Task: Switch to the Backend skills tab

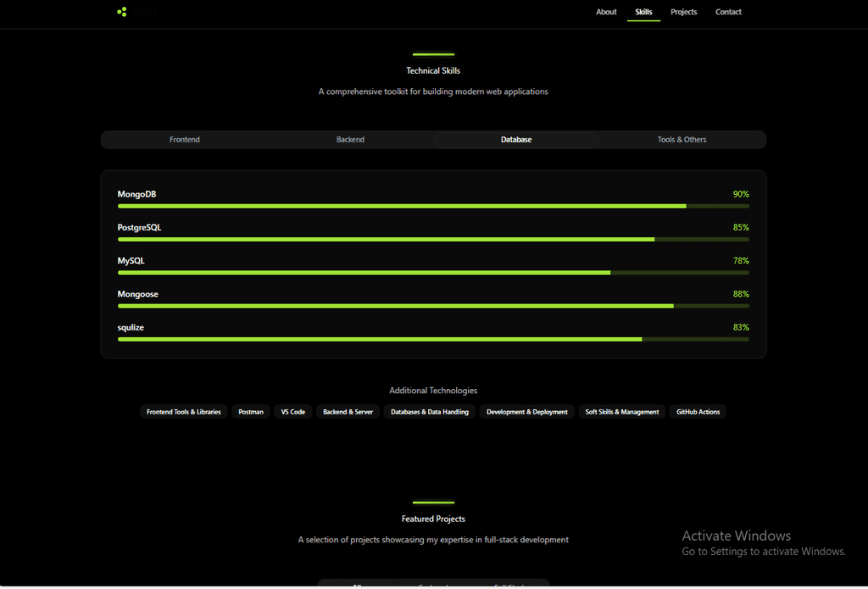Action: pyautogui.click(x=350, y=140)
